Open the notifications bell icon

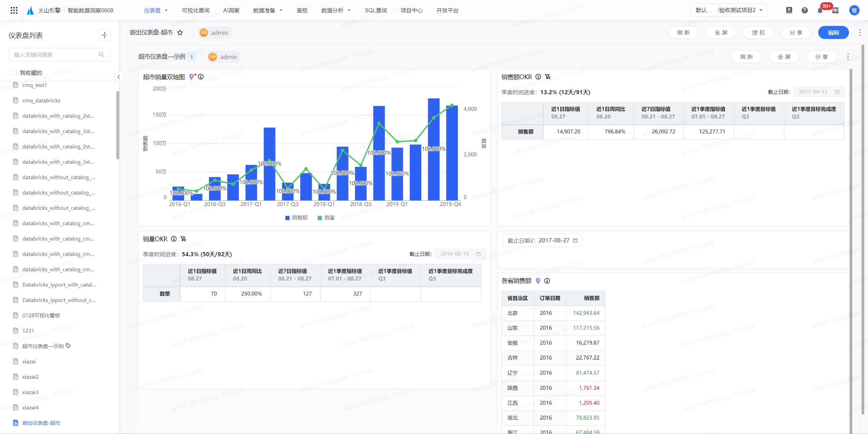click(820, 10)
